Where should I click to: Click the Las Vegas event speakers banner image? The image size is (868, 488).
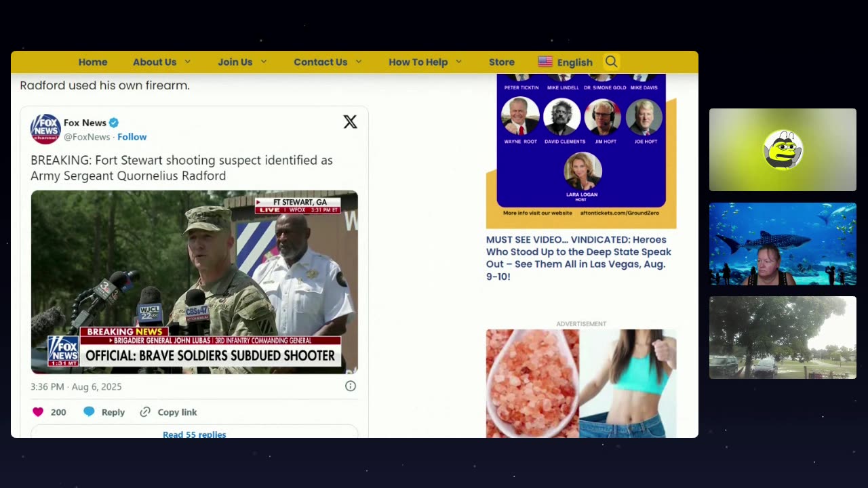(x=581, y=151)
